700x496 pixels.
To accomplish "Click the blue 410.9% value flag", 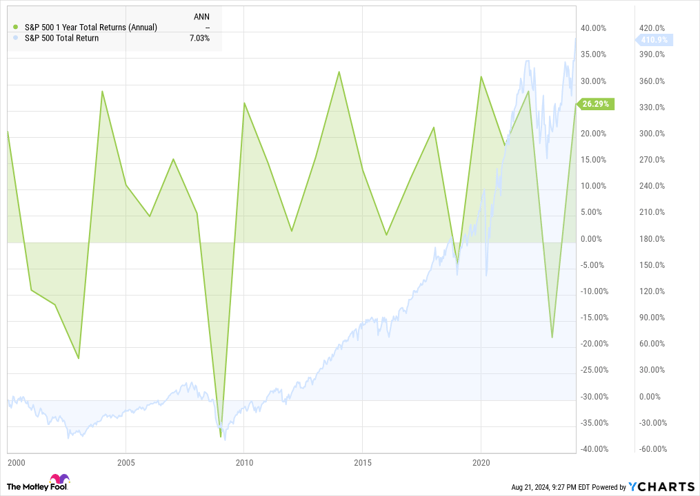I will coord(654,40).
